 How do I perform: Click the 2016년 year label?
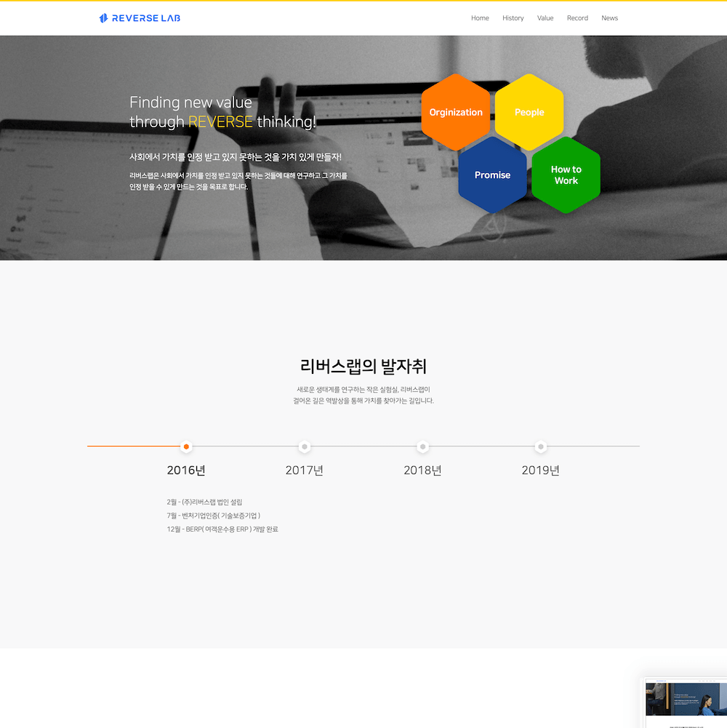tap(186, 471)
